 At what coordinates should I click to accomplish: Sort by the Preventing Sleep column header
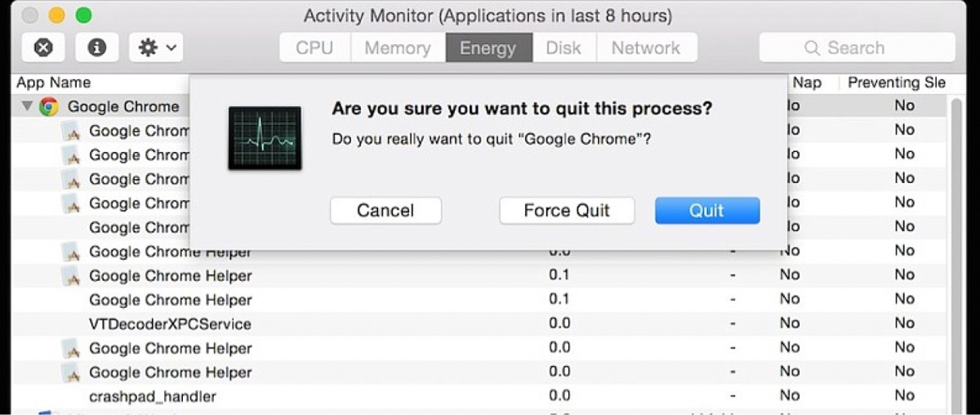click(897, 83)
